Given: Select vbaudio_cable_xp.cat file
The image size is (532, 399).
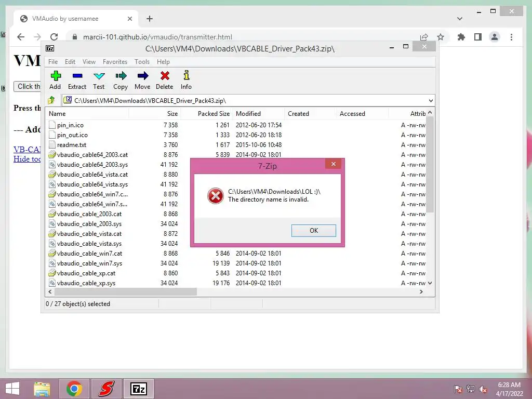Looking at the screenshot, I should (86, 273).
